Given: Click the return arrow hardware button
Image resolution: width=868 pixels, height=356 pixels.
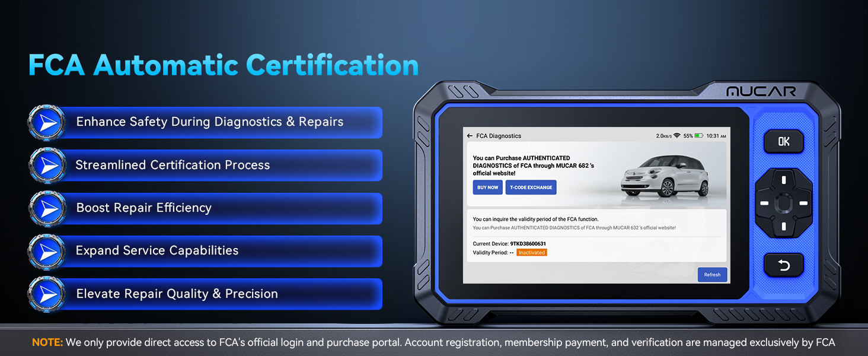Looking at the screenshot, I should tap(784, 266).
